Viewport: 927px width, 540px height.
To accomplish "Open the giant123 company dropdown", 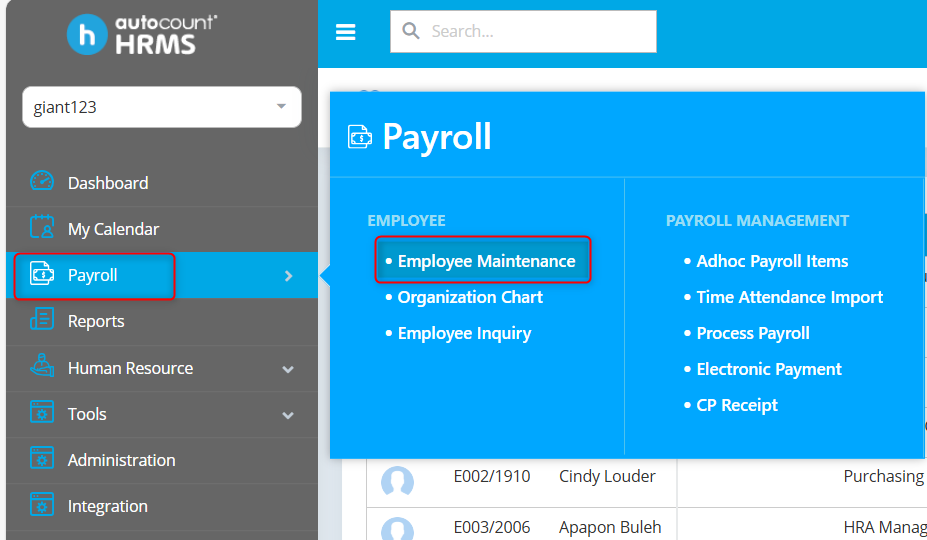I will [161, 107].
